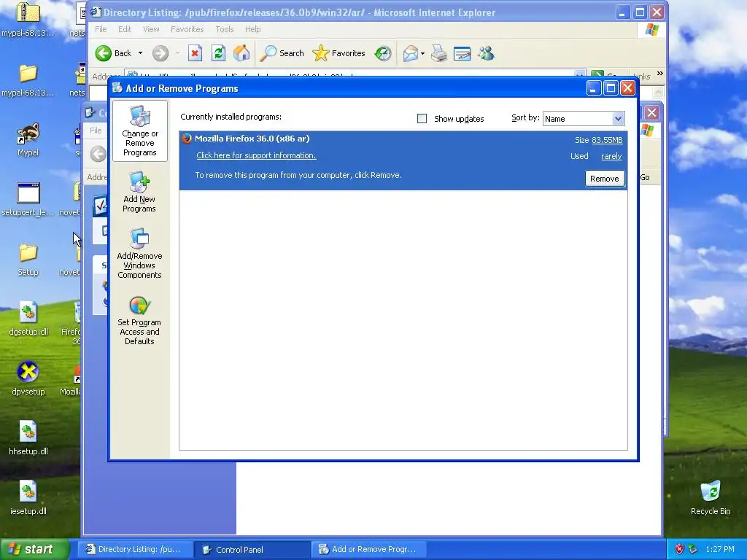Click Remove button for Mozilla Firefox
747x560 pixels.
pyautogui.click(x=605, y=179)
